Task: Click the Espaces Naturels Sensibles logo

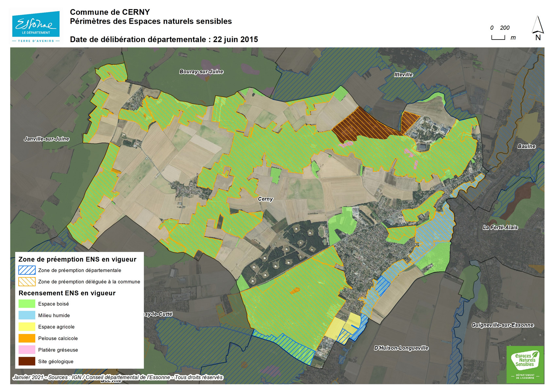Action: [x=525, y=364]
